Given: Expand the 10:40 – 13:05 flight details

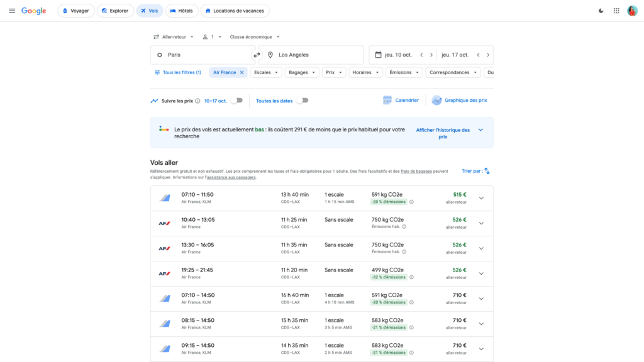Looking at the screenshot, I should (x=481, y=223).
